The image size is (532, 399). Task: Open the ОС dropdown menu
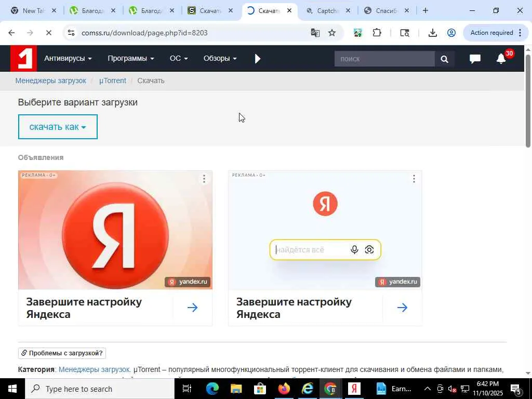click(179, 58)
